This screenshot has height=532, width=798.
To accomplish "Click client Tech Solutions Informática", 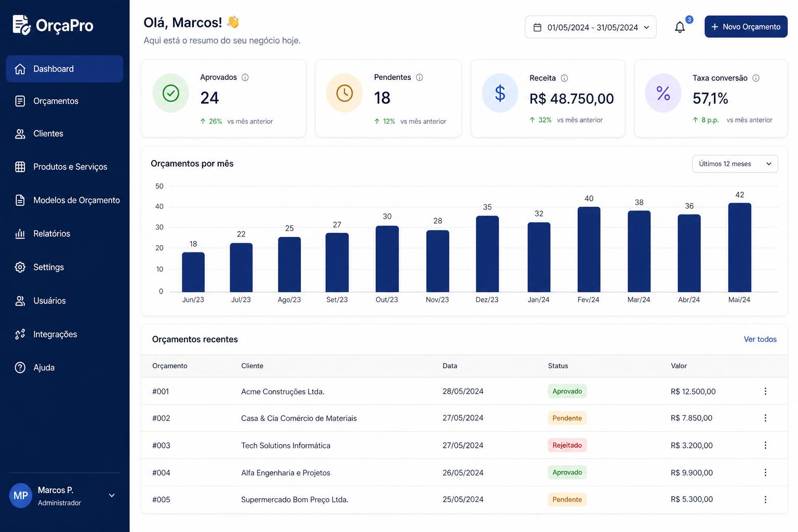I will (286, 445).
